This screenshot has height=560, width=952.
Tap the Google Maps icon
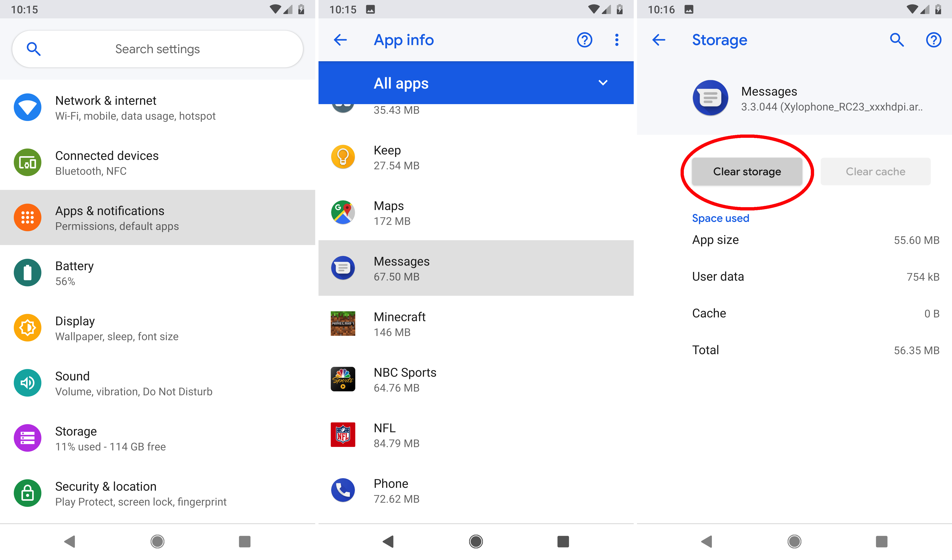coord(343,213)
